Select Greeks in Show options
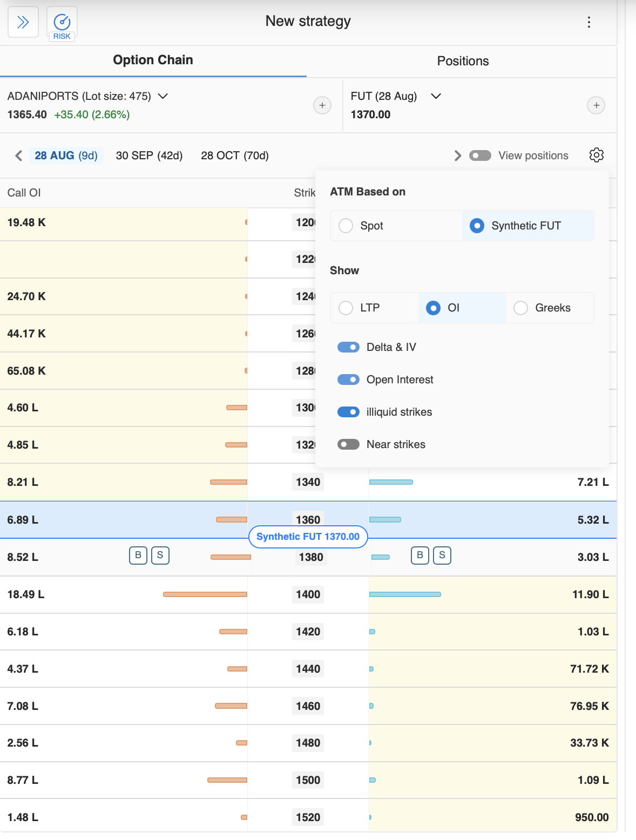The height and width of the screenshot is (840, 636). tap(520, 308)
